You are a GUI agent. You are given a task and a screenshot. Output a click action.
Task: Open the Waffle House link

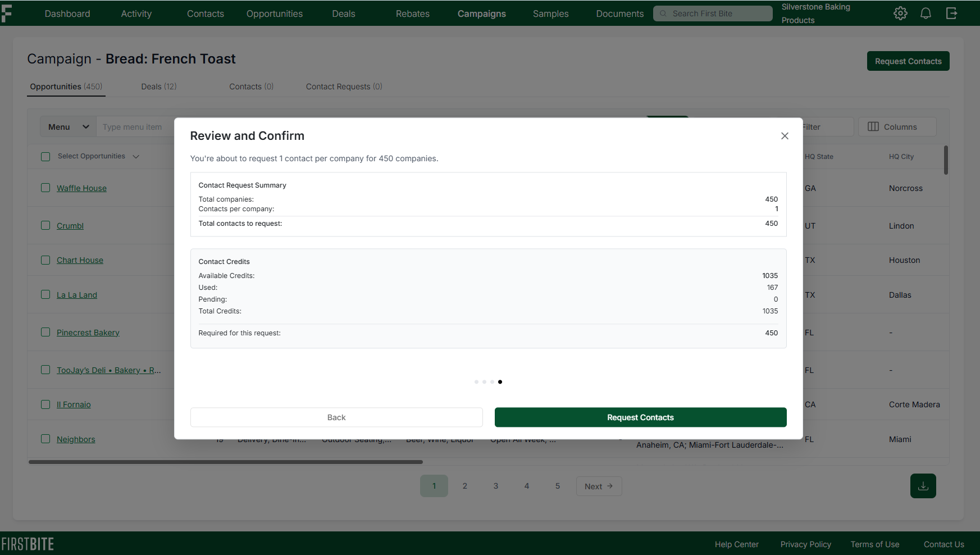pyautogui.click(x=81, y=188)
